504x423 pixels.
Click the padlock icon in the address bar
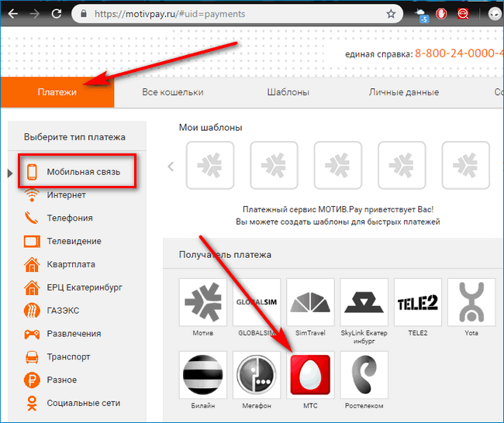[84, 13]
